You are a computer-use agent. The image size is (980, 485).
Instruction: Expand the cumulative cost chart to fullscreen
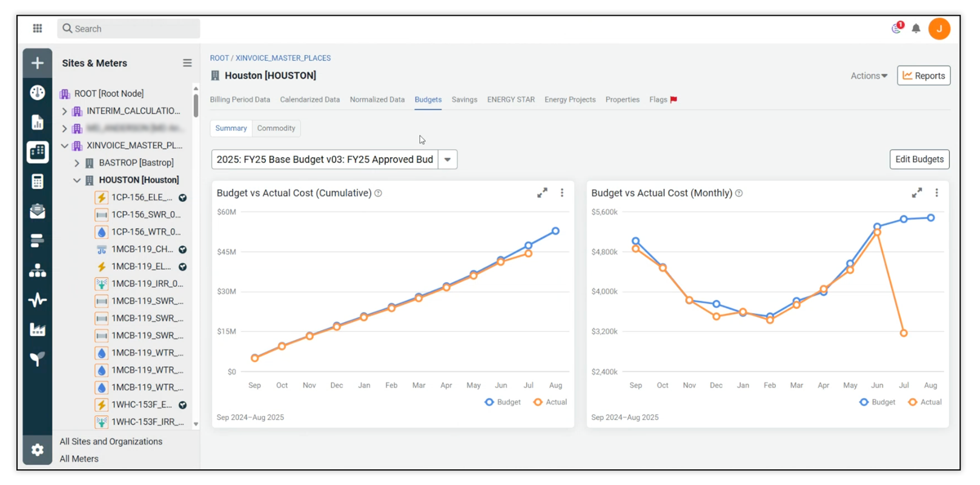[542, 193]
